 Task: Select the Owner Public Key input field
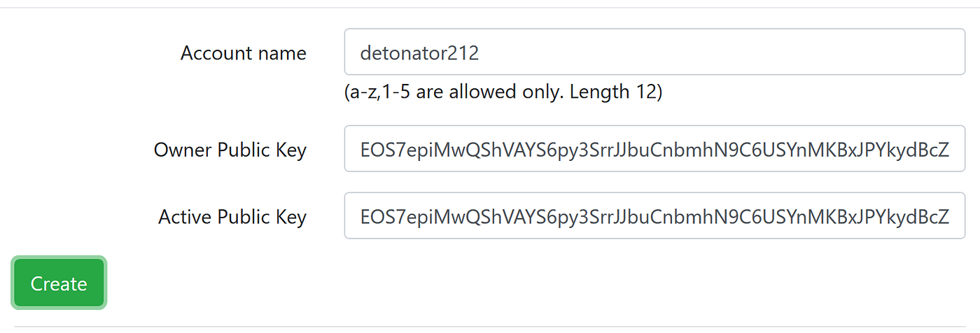pos(654,148)
